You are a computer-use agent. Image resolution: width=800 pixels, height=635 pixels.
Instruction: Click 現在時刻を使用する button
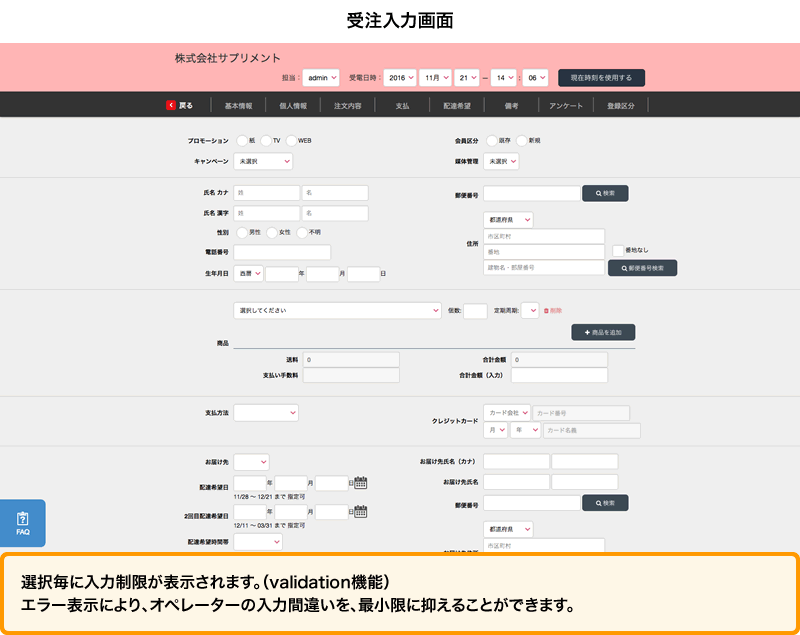pyautogui.click(x=601, y=77)
